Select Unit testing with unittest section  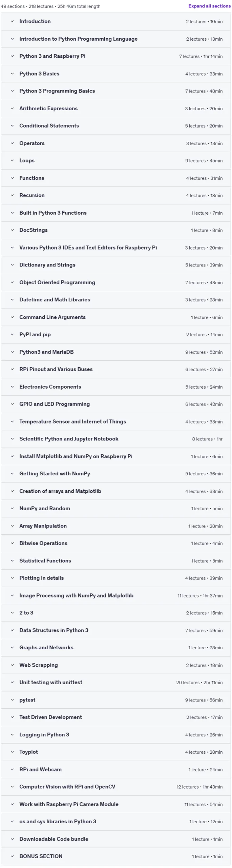pos(116,683)
